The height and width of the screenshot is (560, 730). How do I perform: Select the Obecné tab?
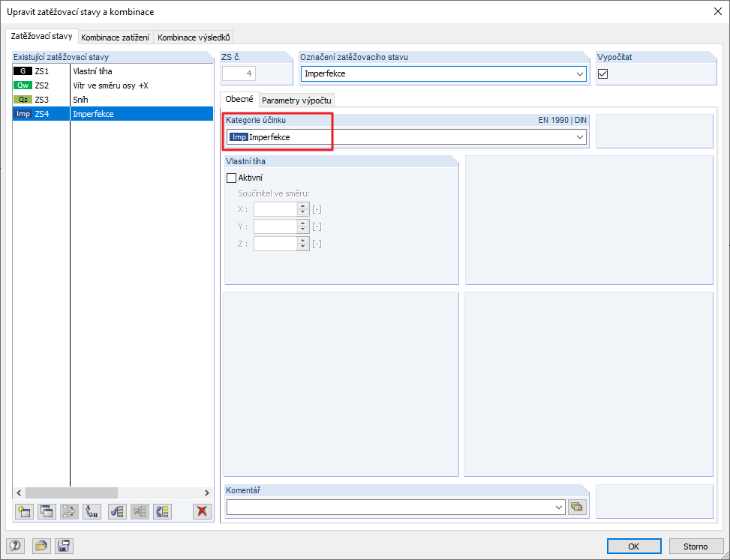point(239,99)
